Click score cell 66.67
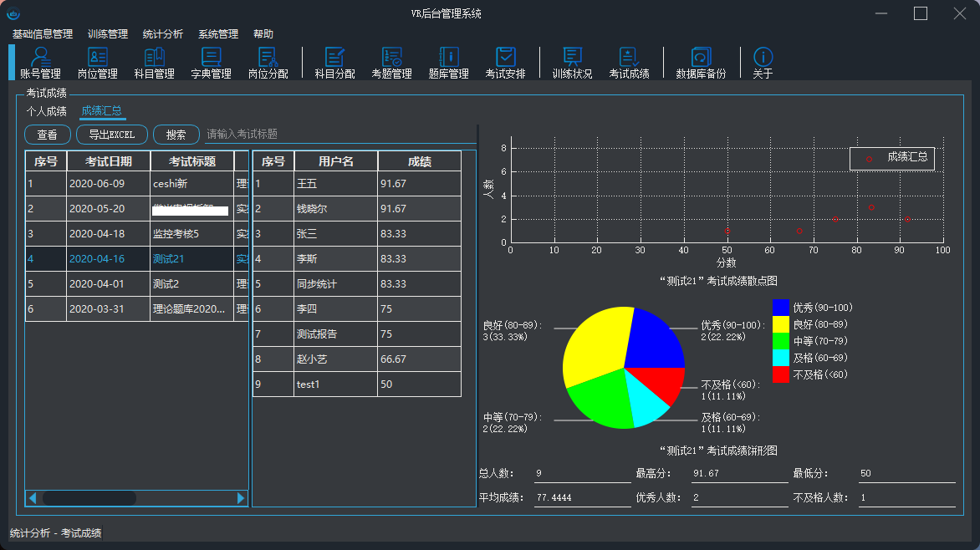Screen dimensions: 980x550 [420, 359]
